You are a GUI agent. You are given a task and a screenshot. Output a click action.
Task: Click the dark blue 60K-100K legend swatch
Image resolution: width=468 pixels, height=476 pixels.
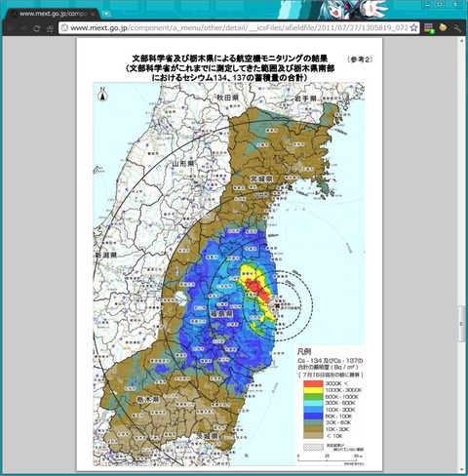(x=313, y=416)
